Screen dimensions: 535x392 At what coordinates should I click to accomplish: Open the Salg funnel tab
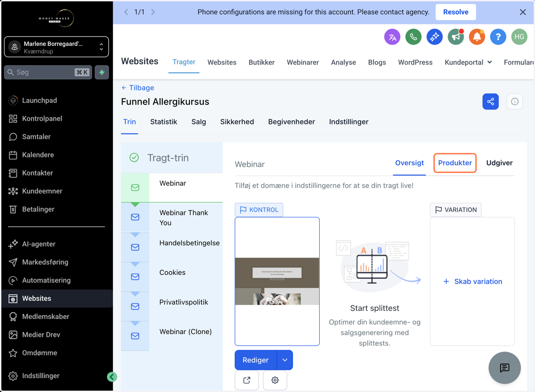[x=199, y=122]
